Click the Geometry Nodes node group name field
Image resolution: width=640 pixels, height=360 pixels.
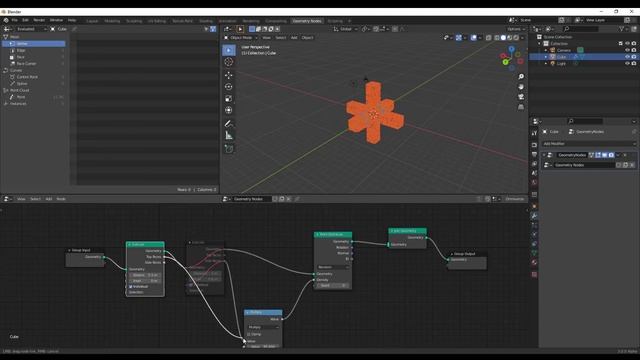(251, 199)
